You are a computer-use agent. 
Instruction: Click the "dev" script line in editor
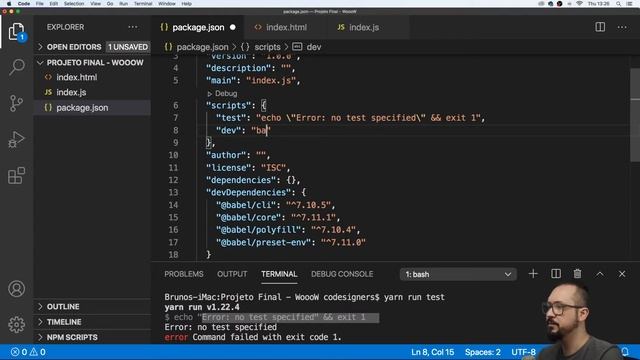coord(243,131)
